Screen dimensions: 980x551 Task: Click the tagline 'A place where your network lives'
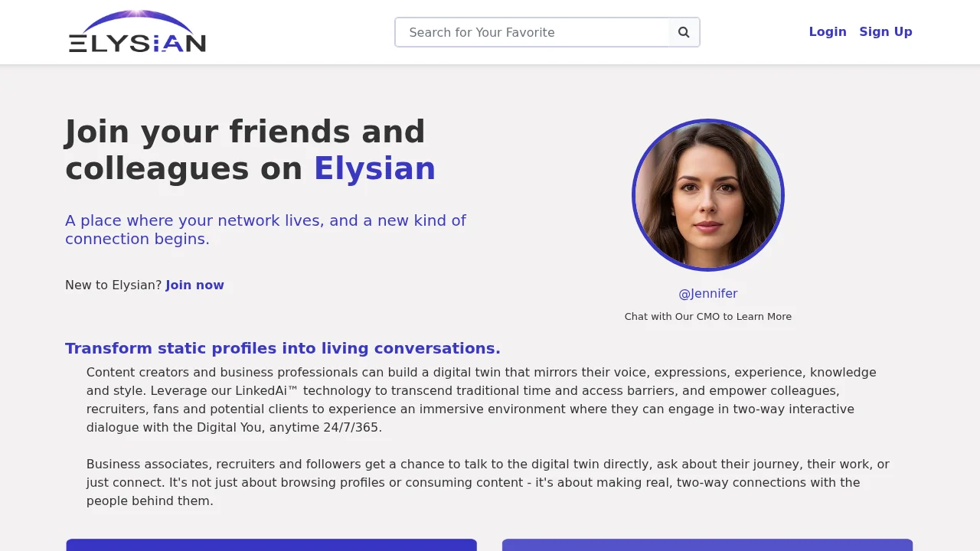click(x=266, y=229)
